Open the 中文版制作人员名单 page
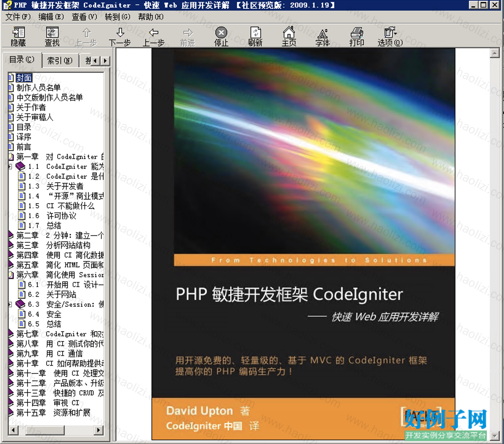The image size is (504, 444). coord(50,97)
